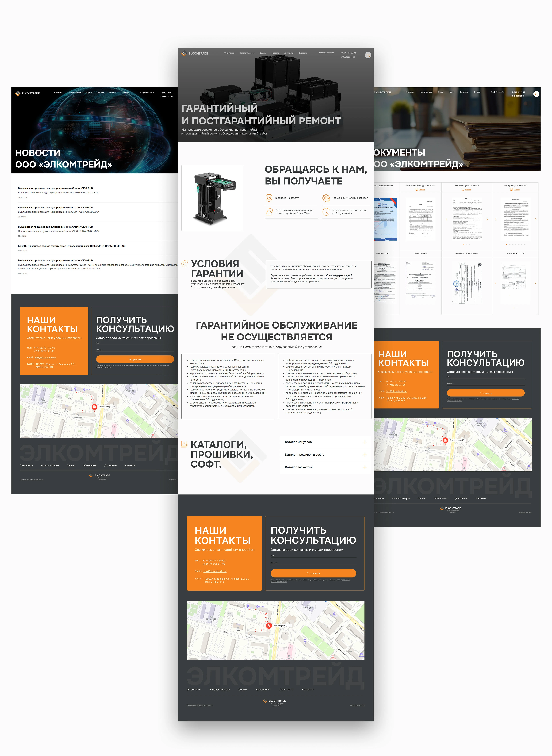Screen dimensions: 552x756
Task: Click info@elcomtrade.su in the news page orange contacts card
Action: [x=45, y=357]
